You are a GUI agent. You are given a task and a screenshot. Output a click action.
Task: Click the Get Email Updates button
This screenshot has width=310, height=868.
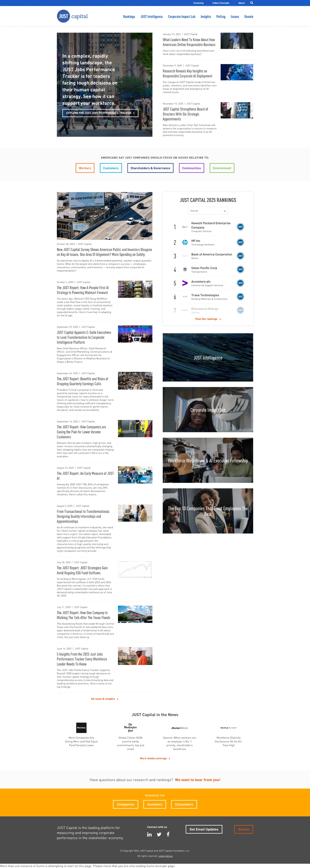pos(204,829)
